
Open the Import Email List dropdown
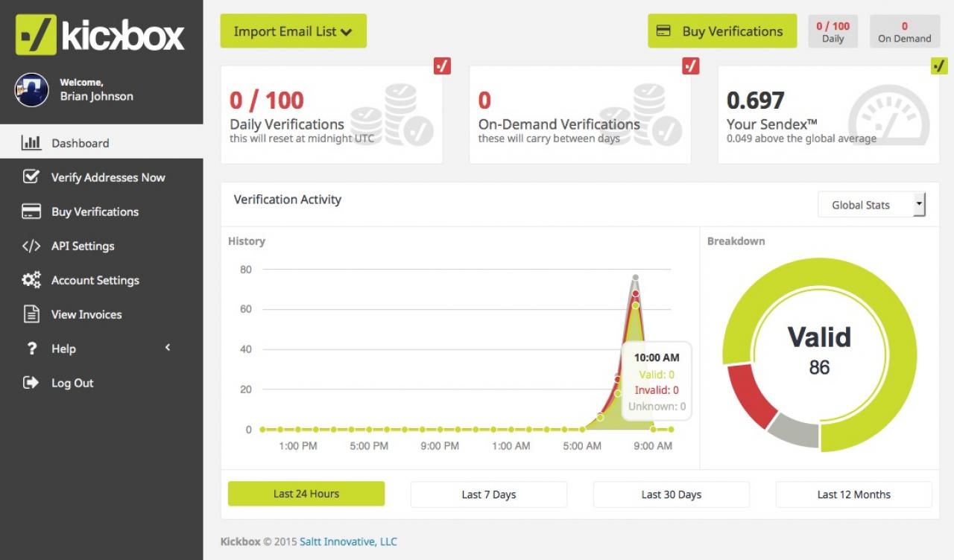[293, 31]
